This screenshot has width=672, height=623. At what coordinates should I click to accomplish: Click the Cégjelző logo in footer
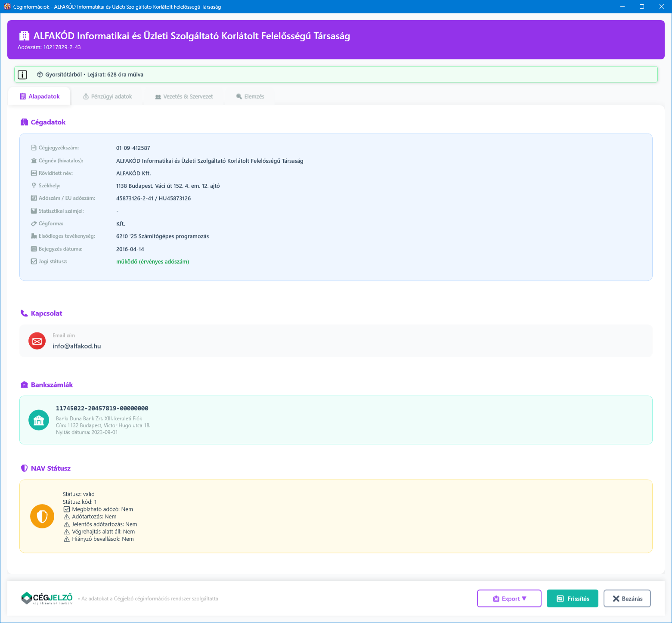pos(47,598)
